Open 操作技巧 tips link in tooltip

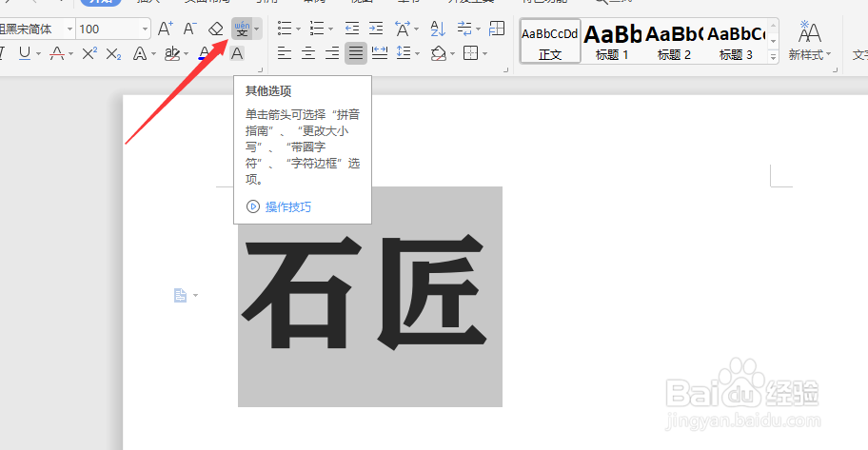(x=288, y=207)
